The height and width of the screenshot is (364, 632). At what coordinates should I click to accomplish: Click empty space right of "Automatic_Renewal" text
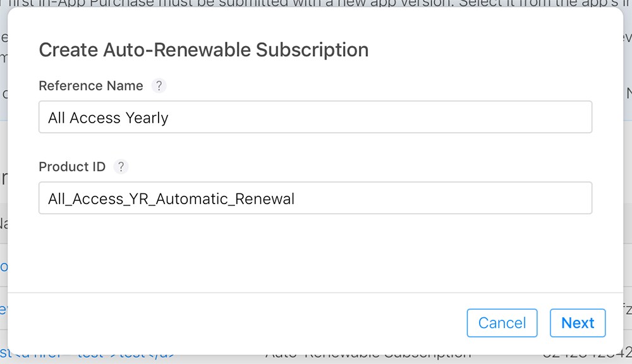pyautogui.click(x=444, y=198)
